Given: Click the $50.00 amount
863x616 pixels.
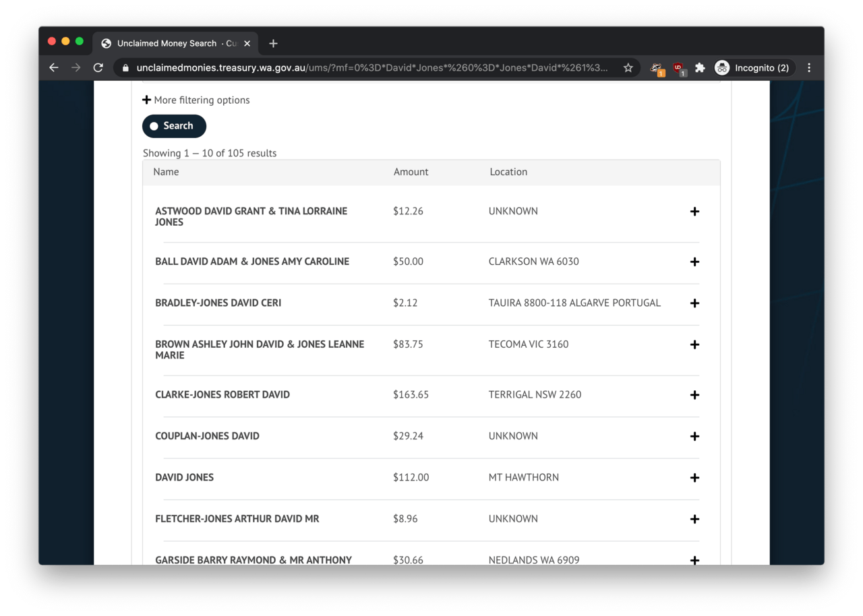Looking at the screenshot, I should point(408,261).
